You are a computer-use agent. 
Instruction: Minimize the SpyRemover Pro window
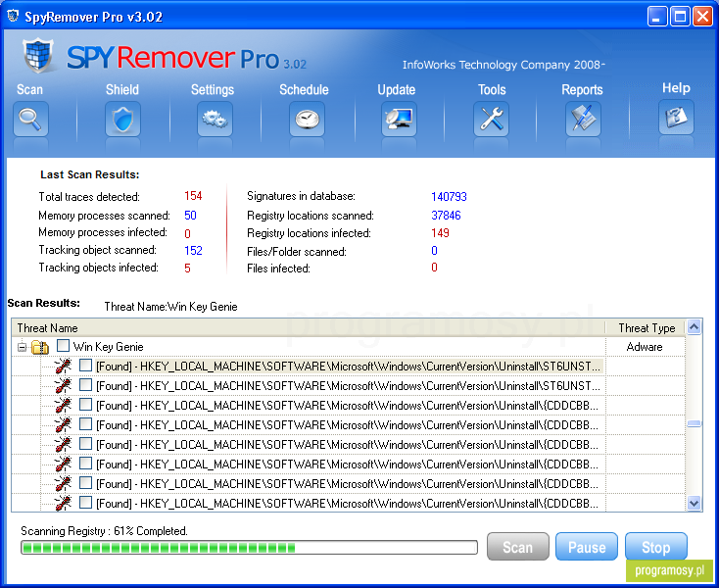tap(656, 17)
